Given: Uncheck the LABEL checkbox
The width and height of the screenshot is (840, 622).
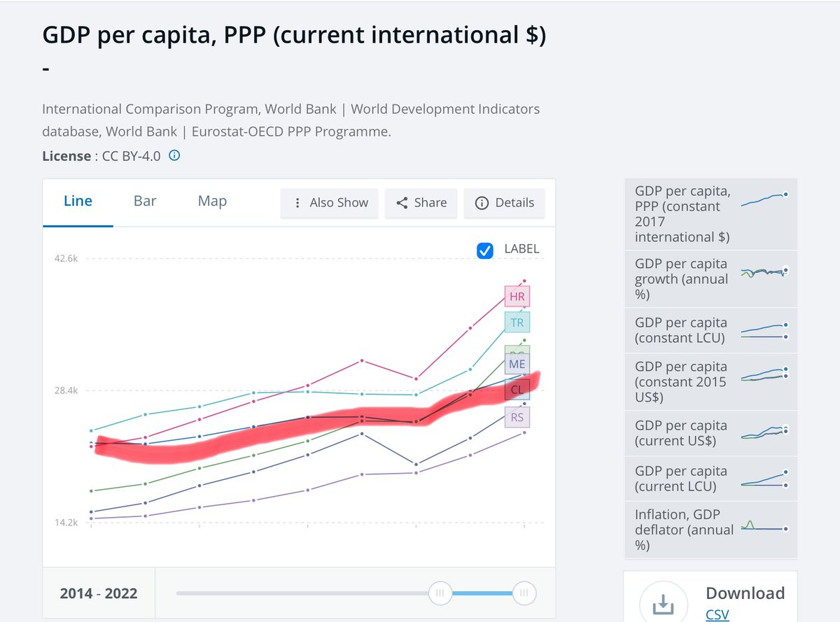Looking at the screenshot, I should pos(484,250).
